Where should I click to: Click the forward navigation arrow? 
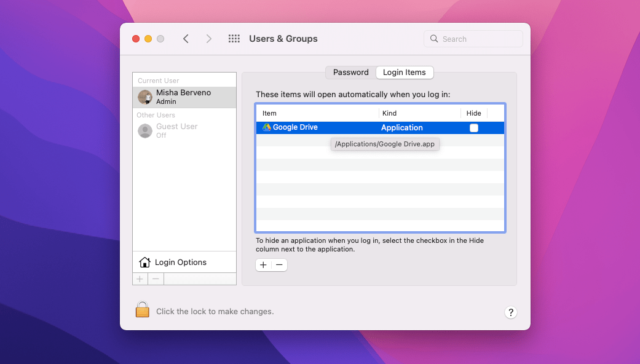click(209, 38)
